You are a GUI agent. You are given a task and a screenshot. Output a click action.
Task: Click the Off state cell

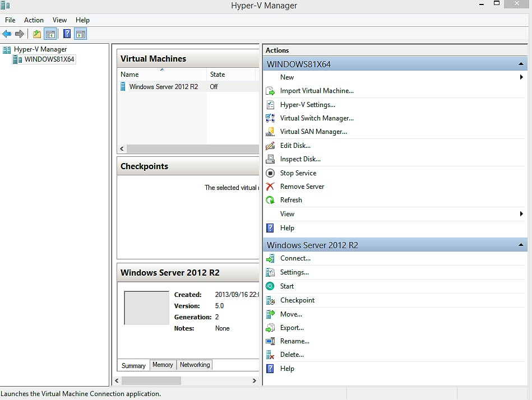(214, 87)
